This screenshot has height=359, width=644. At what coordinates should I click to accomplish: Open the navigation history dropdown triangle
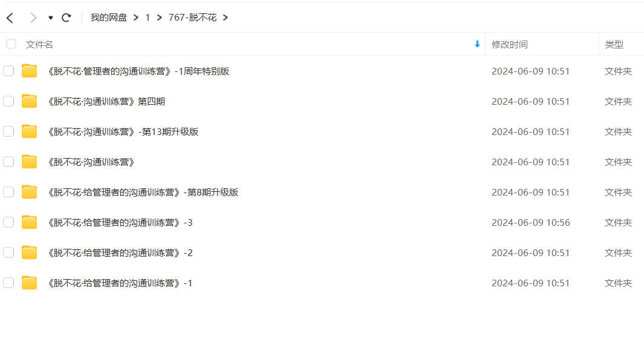click(x=51, y=18)
